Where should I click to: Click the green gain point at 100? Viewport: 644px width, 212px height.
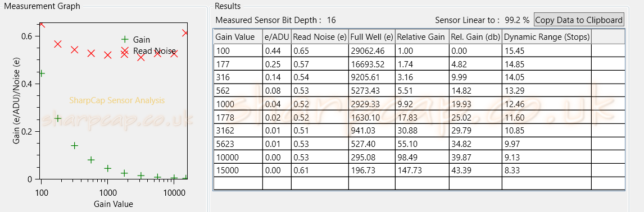[41, 73]
